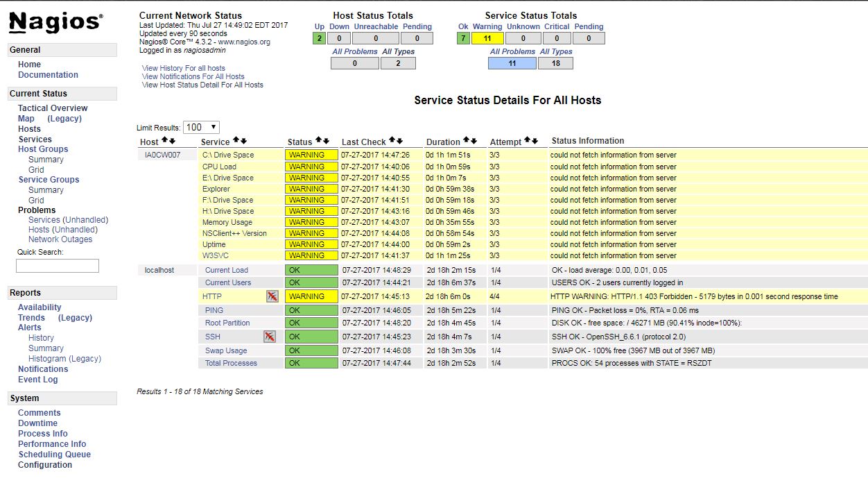Click the Quick Search input field
Viewport: 868px width, 483px height.
pyautogui.click(x=58, y=266)
